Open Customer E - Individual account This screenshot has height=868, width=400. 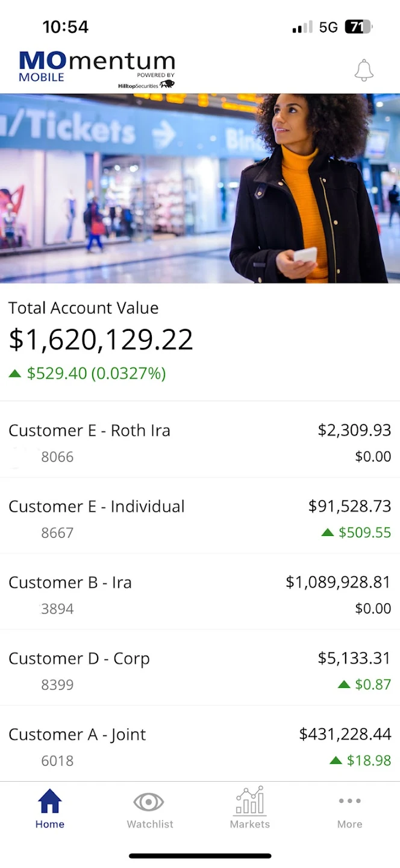pos(200,518)
